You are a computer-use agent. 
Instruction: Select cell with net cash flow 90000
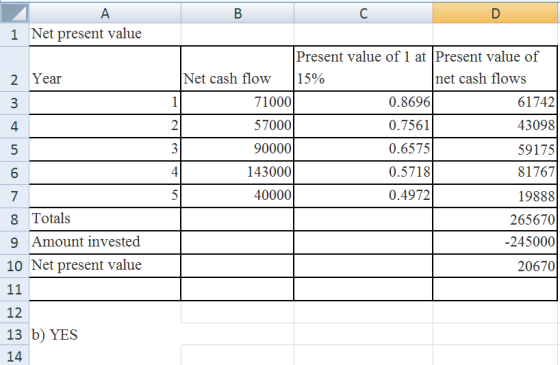coord(237,149)
